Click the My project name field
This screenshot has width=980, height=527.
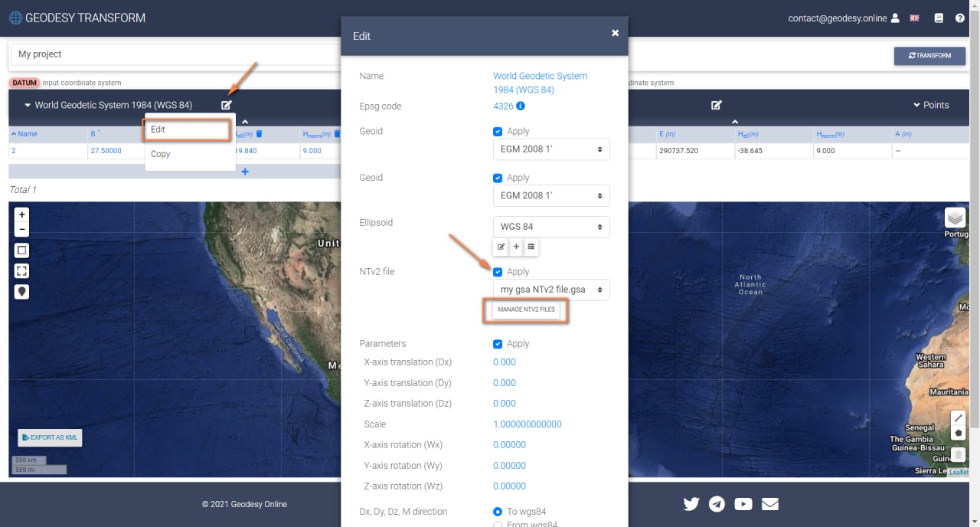176,54
